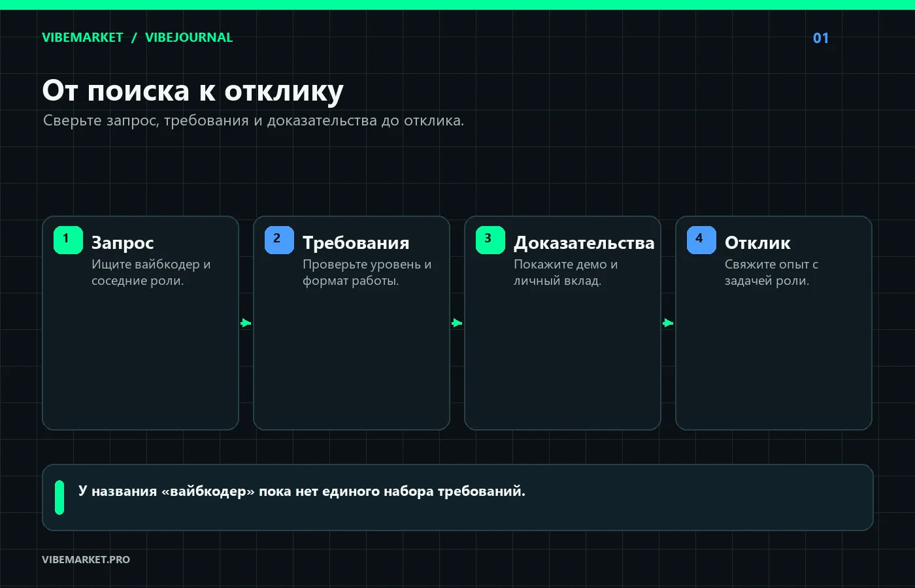Click the note «У названия «вайбкодер» пока нет…»

click(x=302, y=491)
